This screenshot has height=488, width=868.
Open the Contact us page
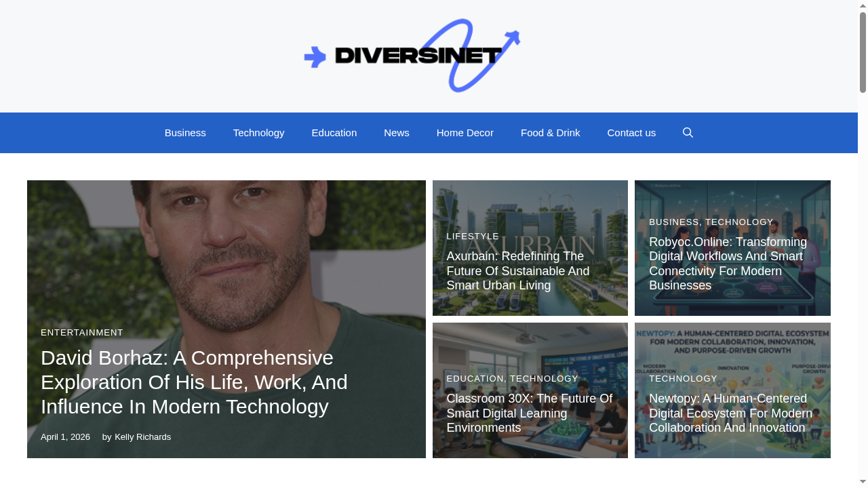pos(631,132)
